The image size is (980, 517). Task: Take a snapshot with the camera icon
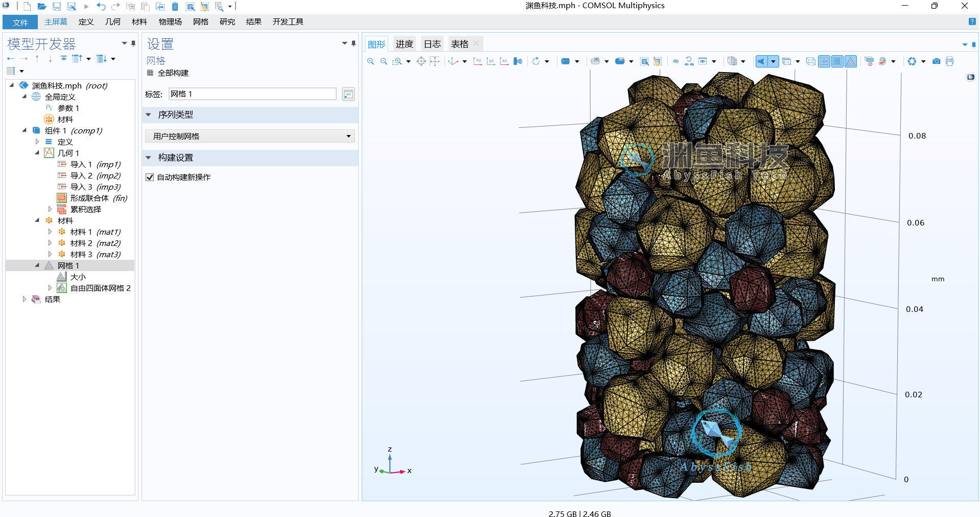[936, 61]
